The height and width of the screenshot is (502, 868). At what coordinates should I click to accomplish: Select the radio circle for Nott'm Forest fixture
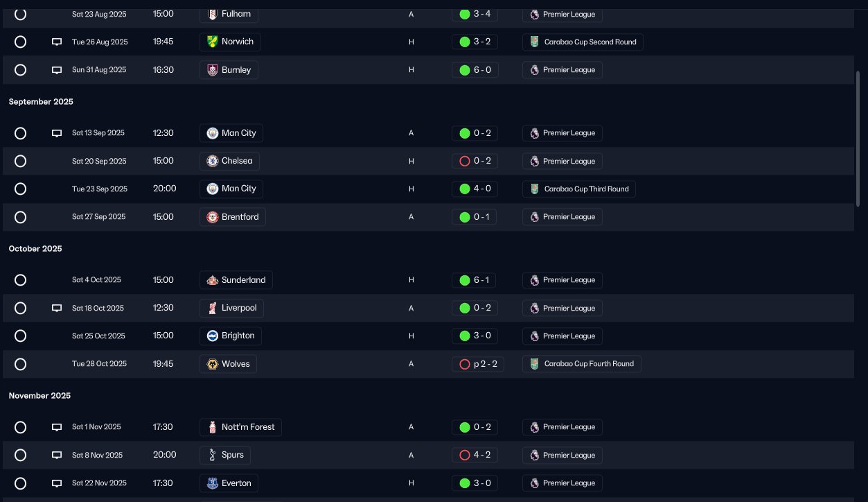[20, 427]
